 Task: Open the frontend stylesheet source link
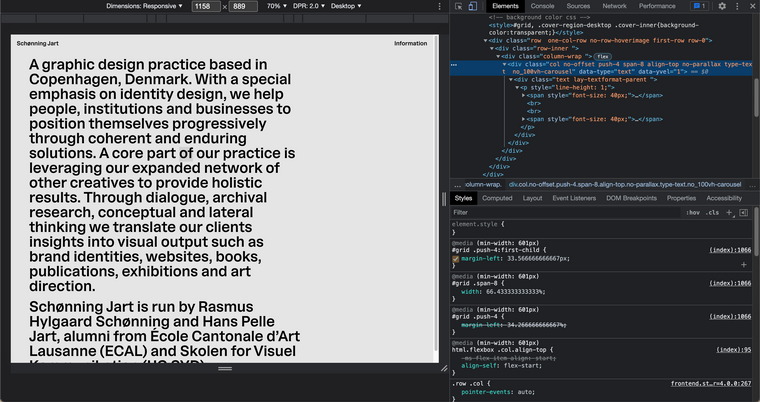709,383
